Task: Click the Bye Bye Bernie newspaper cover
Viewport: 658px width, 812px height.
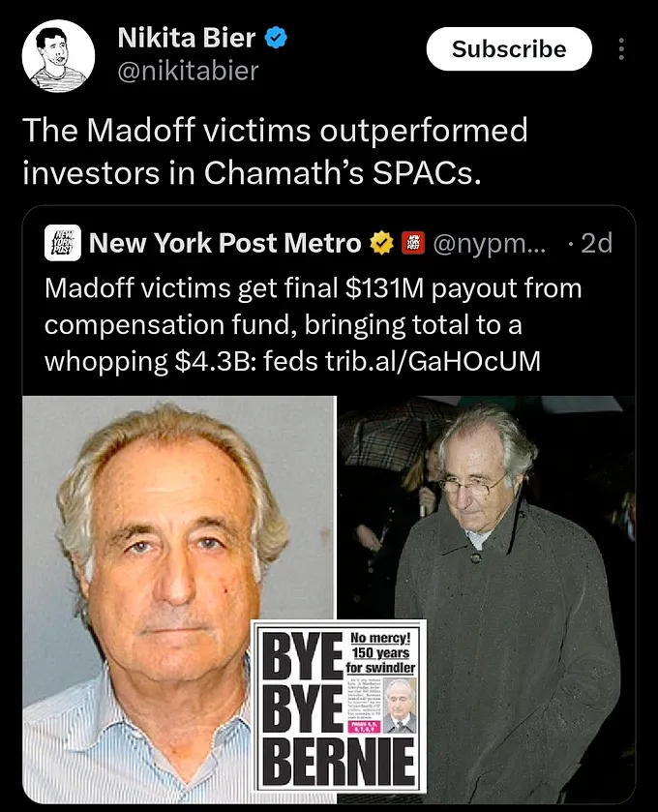Action: point(339,706)
